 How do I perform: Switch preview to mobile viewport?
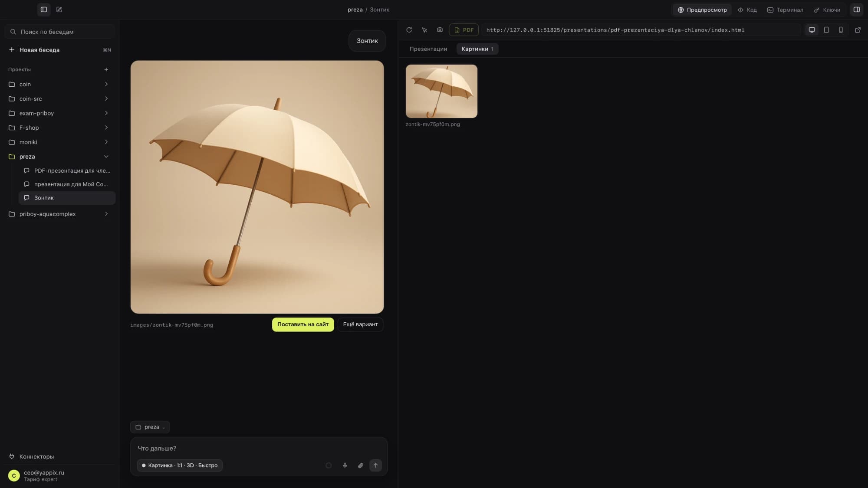coord(841,30)
